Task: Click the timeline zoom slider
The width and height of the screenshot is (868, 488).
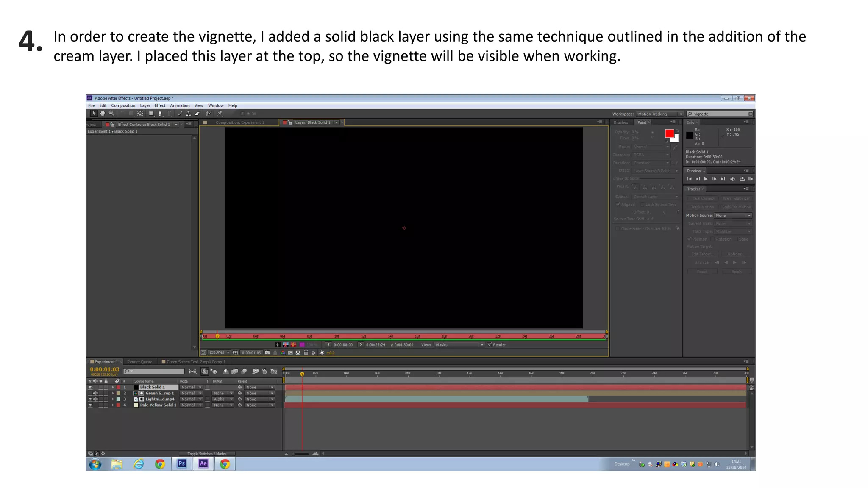Action: coord(300,454)
